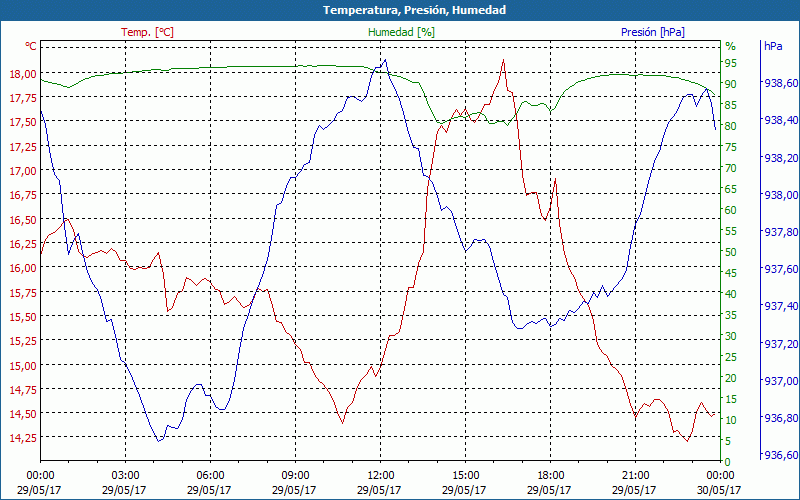
Task: Click pressure axis value 937,20
Action: (x=779, y=344)
